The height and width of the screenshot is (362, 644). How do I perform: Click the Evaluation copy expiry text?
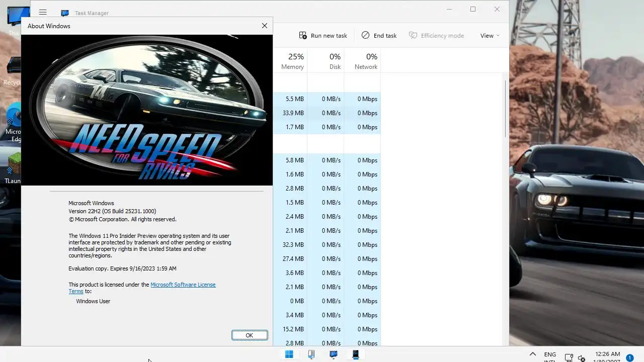[x=122, y=268]
